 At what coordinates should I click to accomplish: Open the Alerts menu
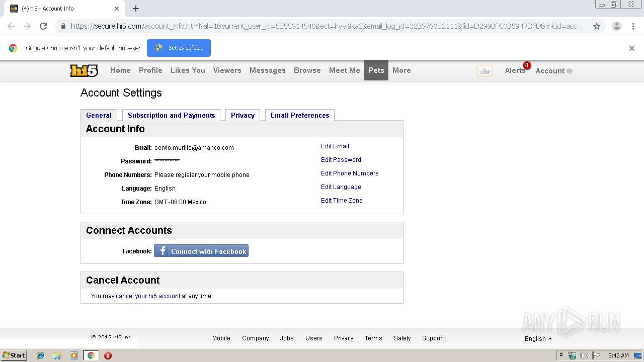[515, 70]
